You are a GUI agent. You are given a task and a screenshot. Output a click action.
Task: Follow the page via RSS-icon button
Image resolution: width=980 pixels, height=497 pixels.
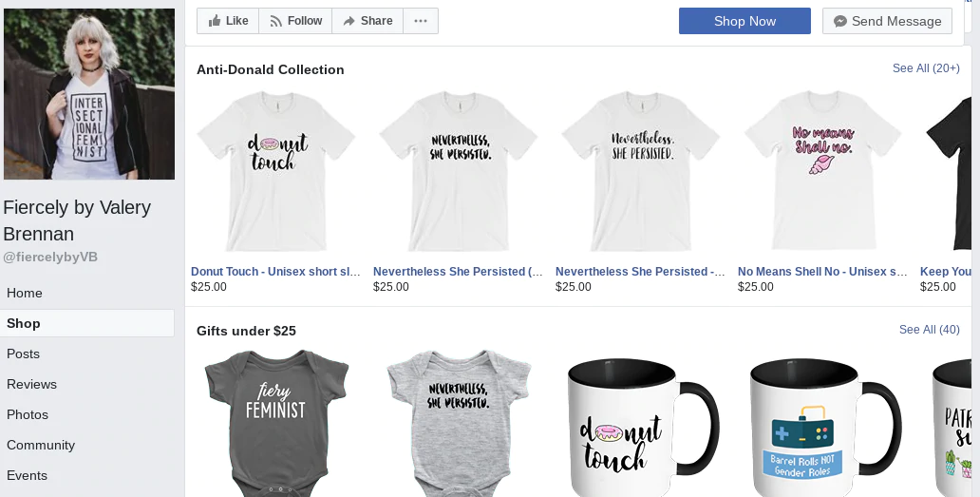click(x=295, y=21)
